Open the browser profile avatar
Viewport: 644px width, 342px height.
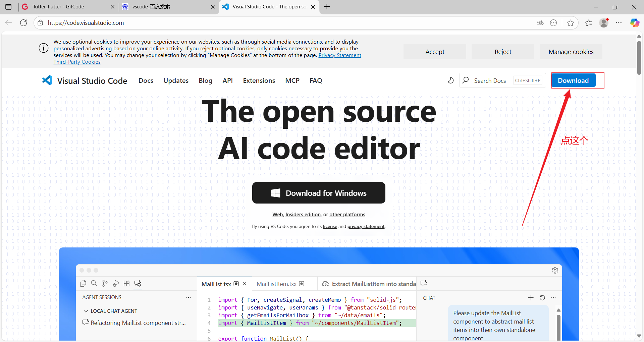point(604,23)
